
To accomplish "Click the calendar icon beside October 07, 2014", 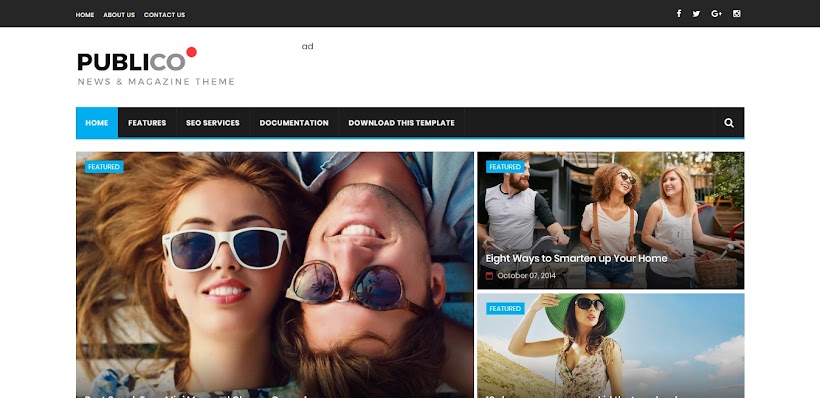I will 489,276.
